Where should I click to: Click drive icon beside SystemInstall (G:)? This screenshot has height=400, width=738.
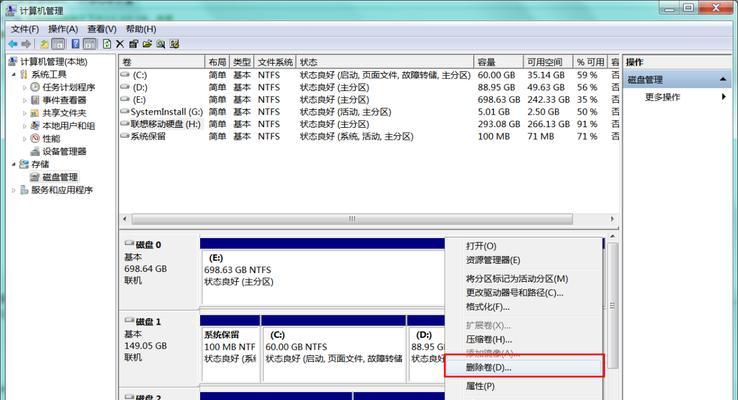click(x=125, y=112)
